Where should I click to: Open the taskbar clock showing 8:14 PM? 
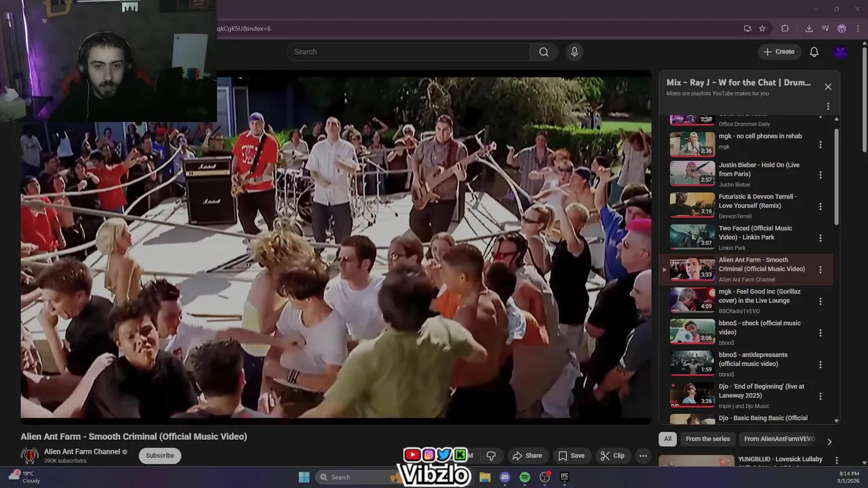point(850,477)
